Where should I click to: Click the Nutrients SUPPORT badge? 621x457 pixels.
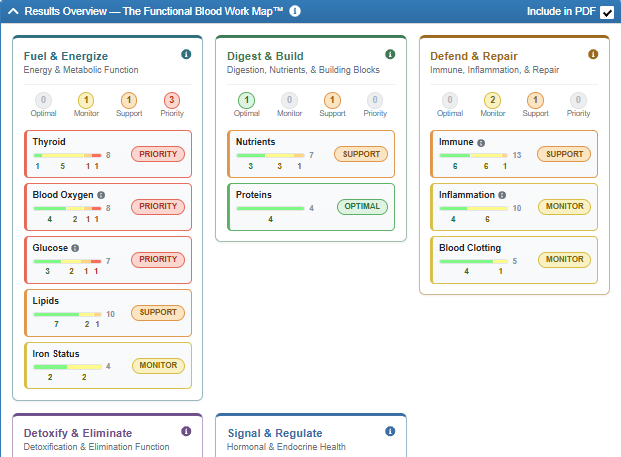pyautogui.click(x=361, y=154)
